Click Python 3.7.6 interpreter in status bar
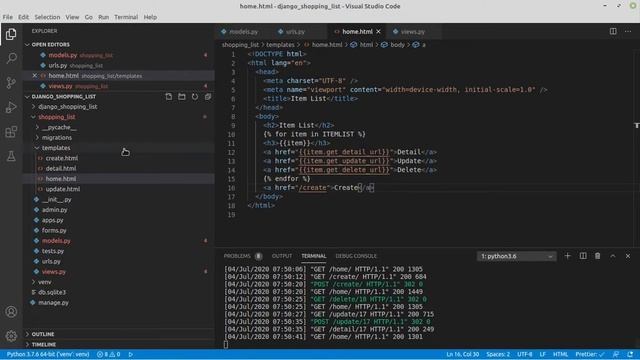This screenshot has height=360, width=640. pos(48,354)
